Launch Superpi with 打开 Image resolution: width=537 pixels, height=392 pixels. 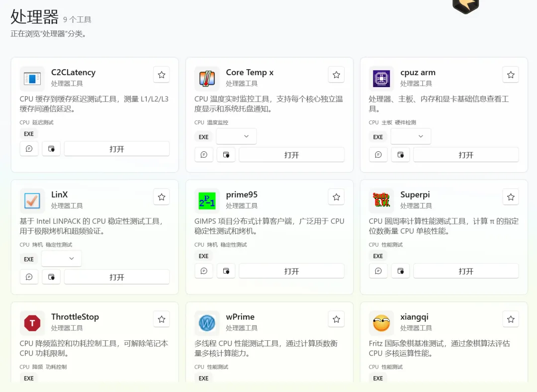click(466, 271)
